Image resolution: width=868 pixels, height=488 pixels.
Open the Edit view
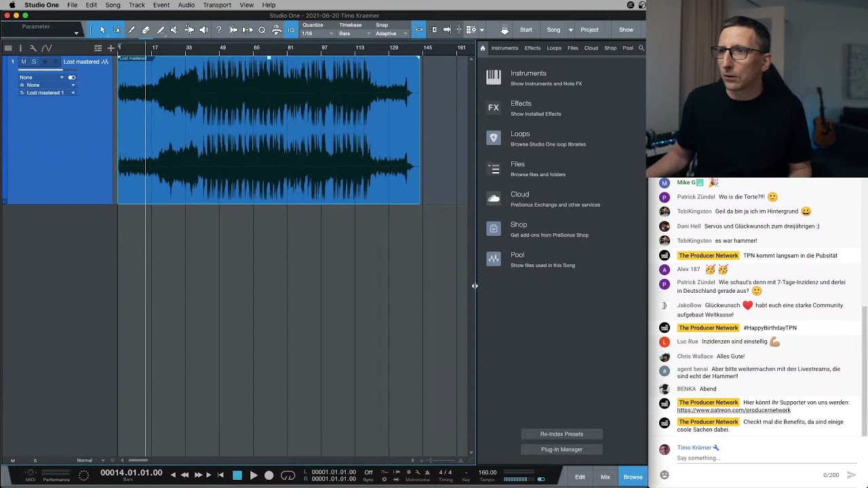click(x=580, y=477)
